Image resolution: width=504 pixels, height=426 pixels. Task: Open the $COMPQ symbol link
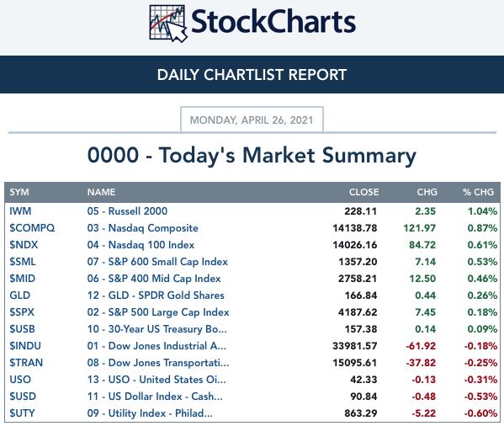click(32, 228)
